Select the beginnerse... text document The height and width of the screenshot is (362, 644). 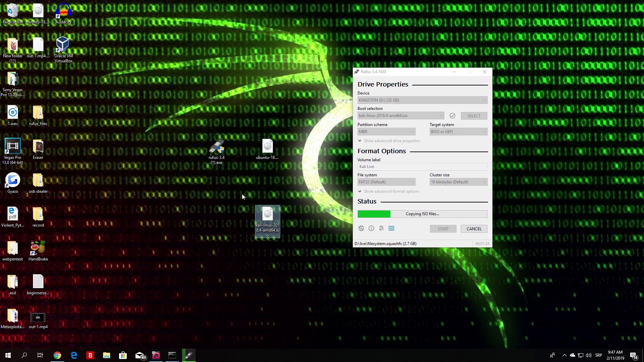click(38, 285)
